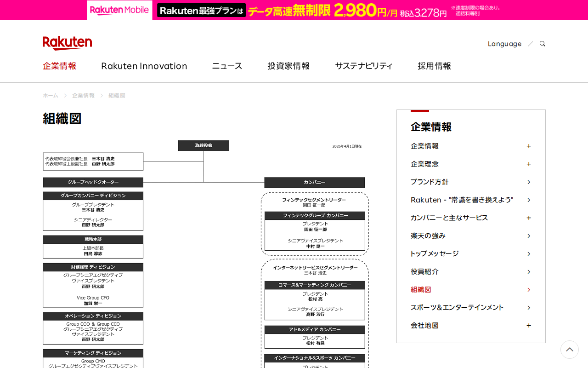Click the カンパニー chart header
This screenshot has height=368, width=588.
click(315, 183)
